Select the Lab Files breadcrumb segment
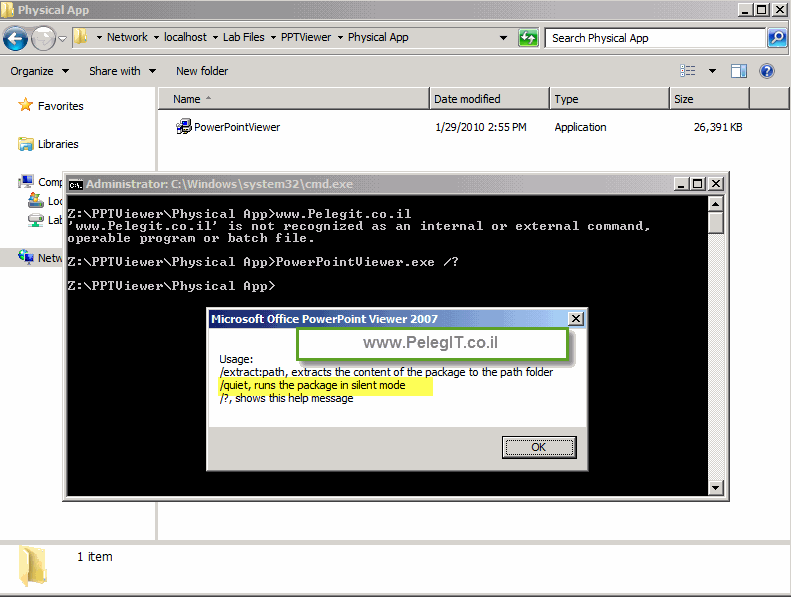Image resolution: width=791 pixels, height=597 pixels. pos(244,37)
